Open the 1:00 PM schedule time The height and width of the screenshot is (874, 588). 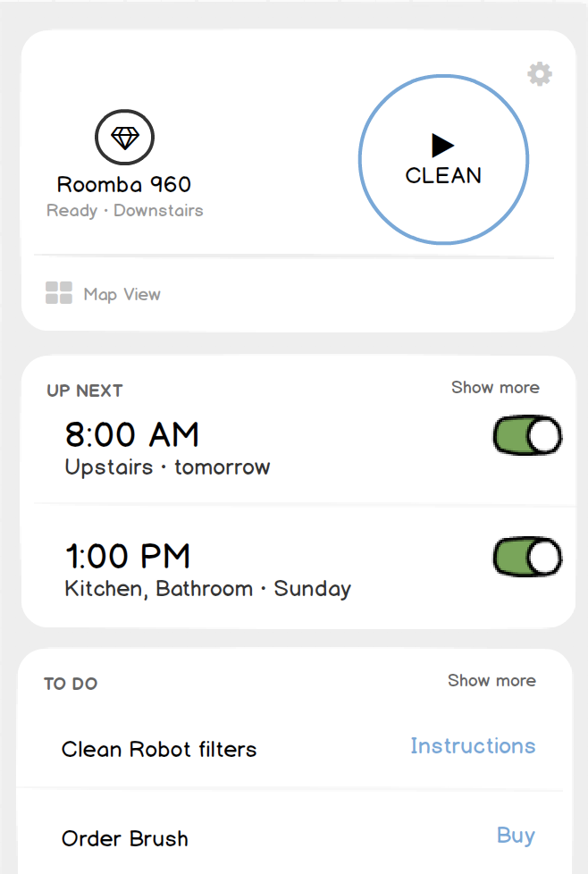click(x=128, y=556)
